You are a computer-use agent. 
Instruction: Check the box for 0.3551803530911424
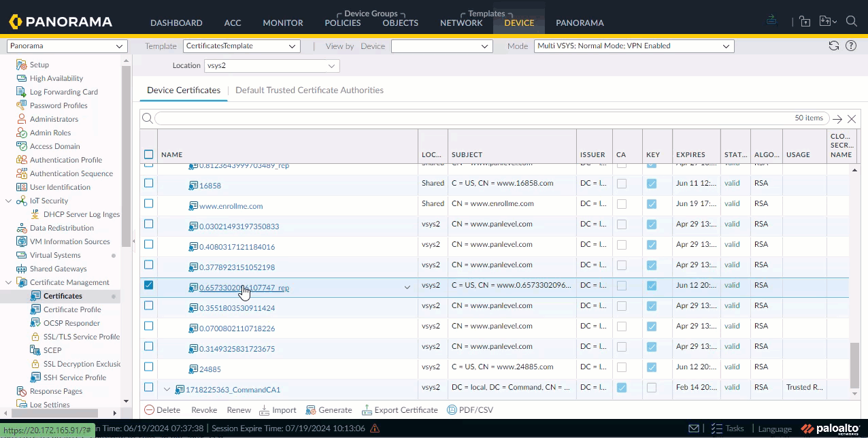click(x=149, y=305)
